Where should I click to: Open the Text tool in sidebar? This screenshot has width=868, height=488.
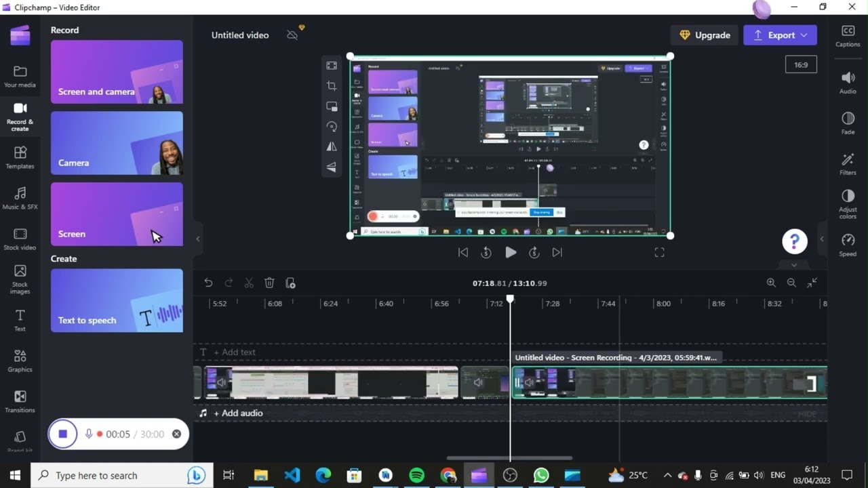(20, 321)
